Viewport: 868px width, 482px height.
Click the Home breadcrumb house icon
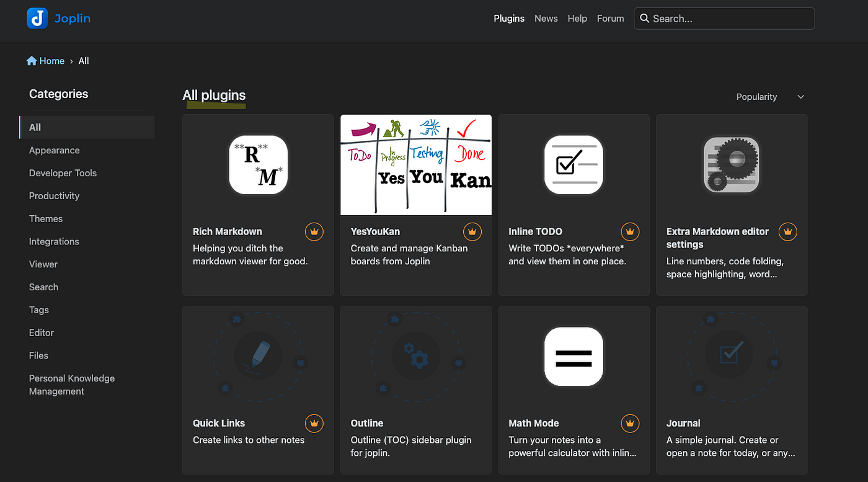click(x=32, y=61)
